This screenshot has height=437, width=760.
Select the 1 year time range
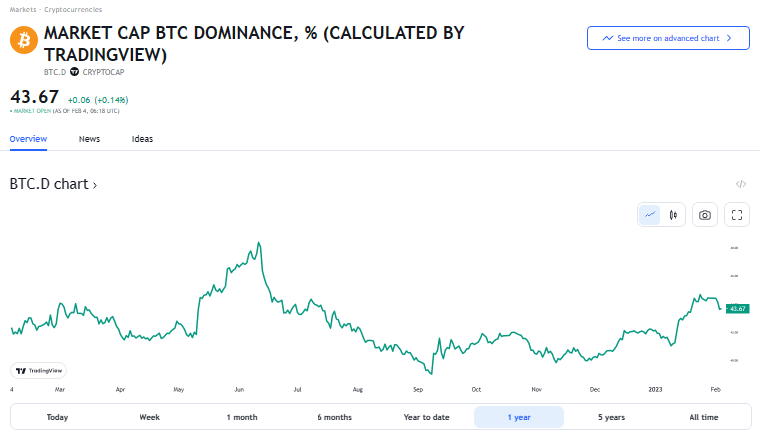pyautogui.click(x=519, y=417)
